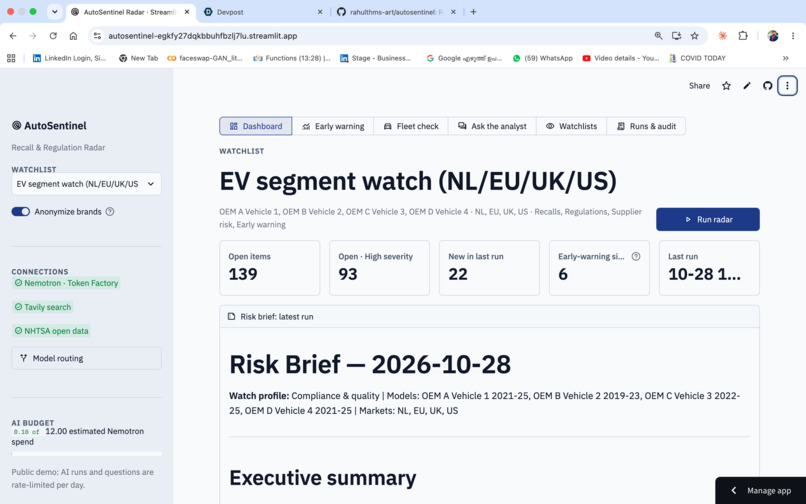Viewport: 806px width, 504px height.
Task: Open the Streamlit three-dot app menu
Action: click(x=787, y=86)
